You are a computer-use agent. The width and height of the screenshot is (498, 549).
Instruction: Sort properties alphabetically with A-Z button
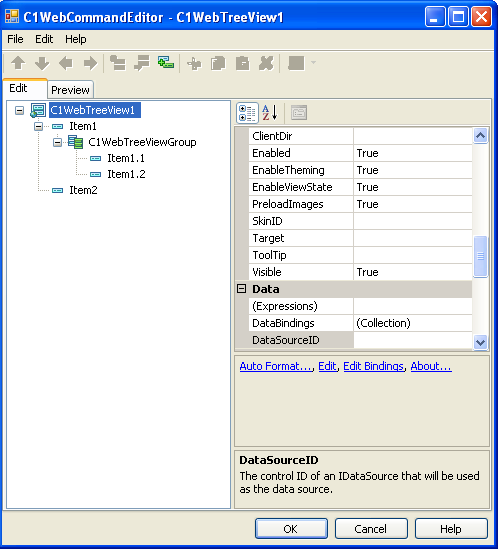tap(270, 113)
